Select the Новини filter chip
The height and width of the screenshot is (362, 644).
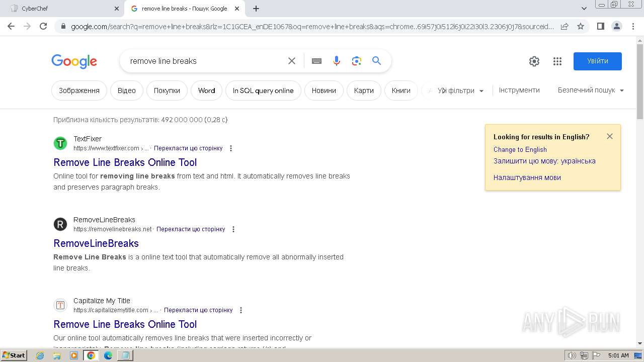324,90
